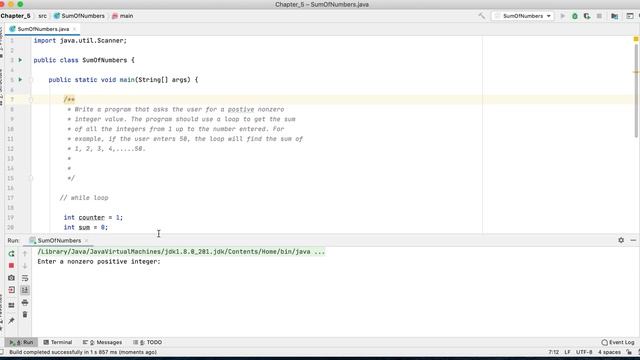Hide the Run panel with minus icon
This screenshot has height=360, width=640.
coord(633,240)
